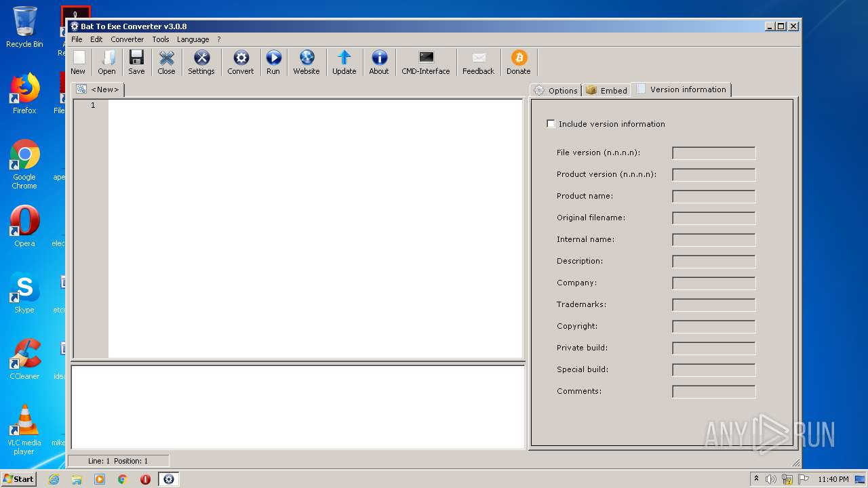This screenshot has height=488, width=868.
Task: Select the Version information tab
Action: pos(681,89)
